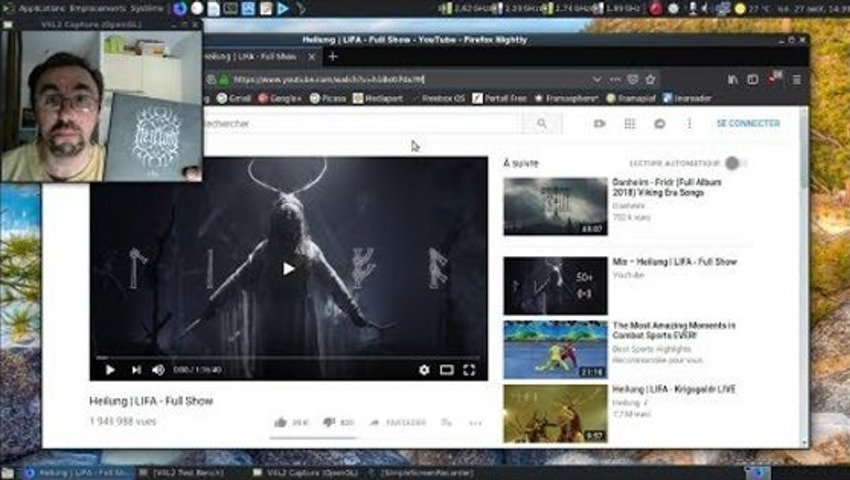Click the Pocket icon in the URL bar

[x=633, y=80]
